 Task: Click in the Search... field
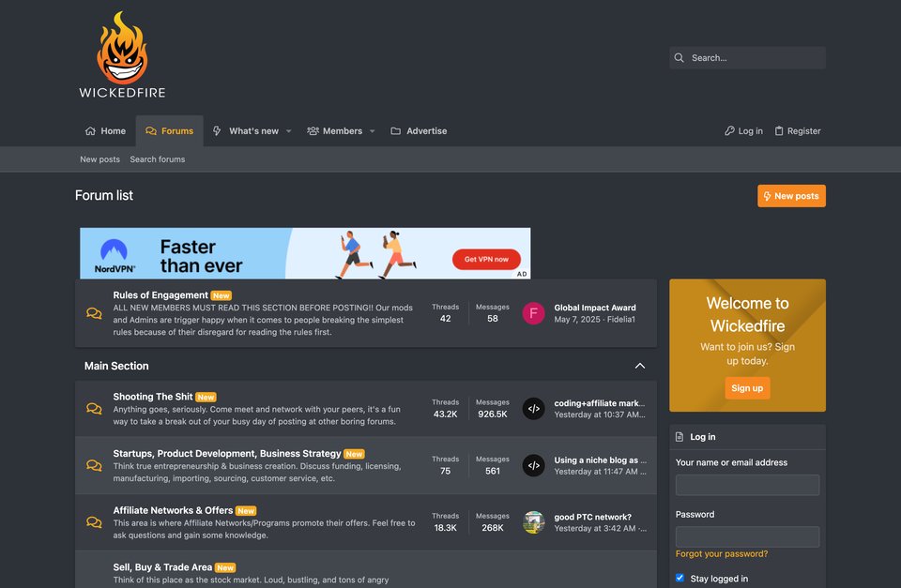[748, 58]
